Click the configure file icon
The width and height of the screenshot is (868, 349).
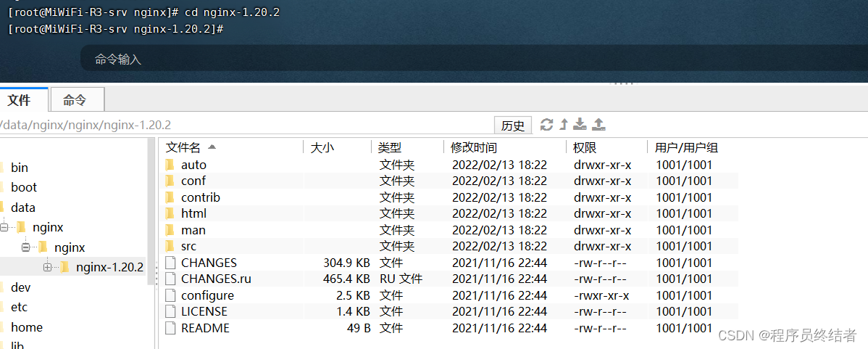(170, 295)
